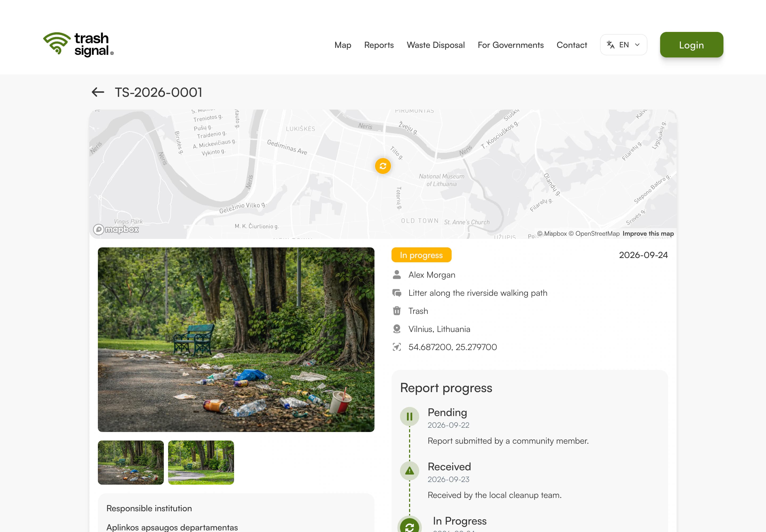Open the For Governments menu item
Image resolution: width=766 pixels, height=532 pixels.
point(510,45)
